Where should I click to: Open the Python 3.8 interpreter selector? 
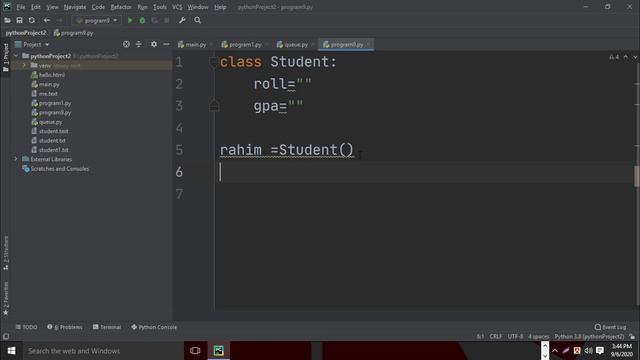click(x=589, y=337)
